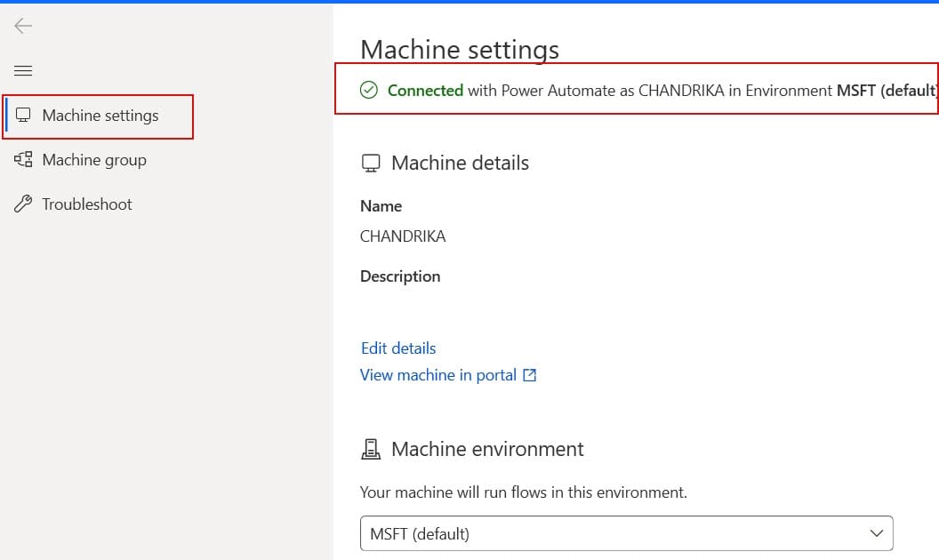
Task: Click the green Connected checkmark icon
Action: pyautogui.click(x=368, y=90)
